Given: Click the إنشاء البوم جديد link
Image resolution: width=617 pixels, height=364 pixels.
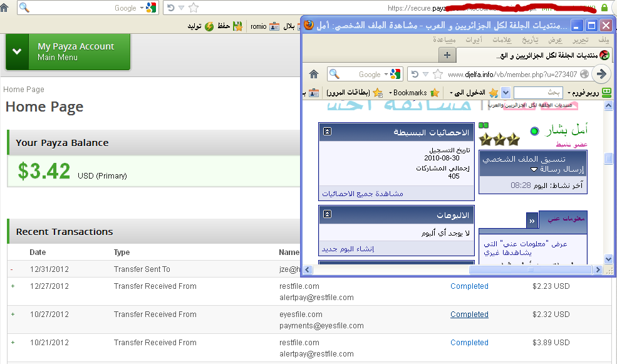Looking at the screenshot, I should tap(348, 249).
